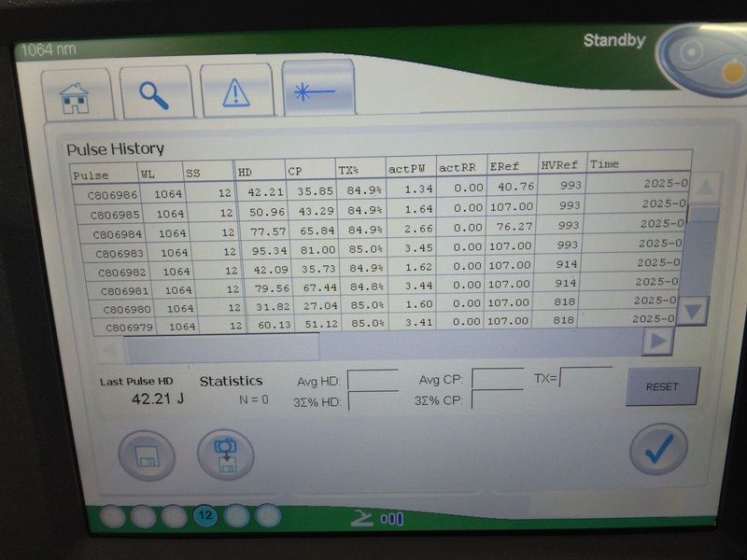Click the HD column header

coord(261,171)
